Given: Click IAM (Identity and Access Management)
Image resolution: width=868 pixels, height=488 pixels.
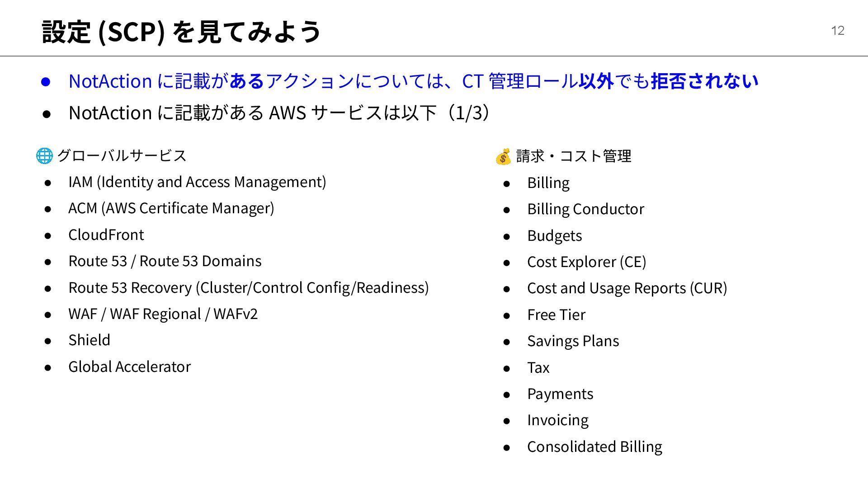Looking at the screenshot, I should (x=197, y=182).
